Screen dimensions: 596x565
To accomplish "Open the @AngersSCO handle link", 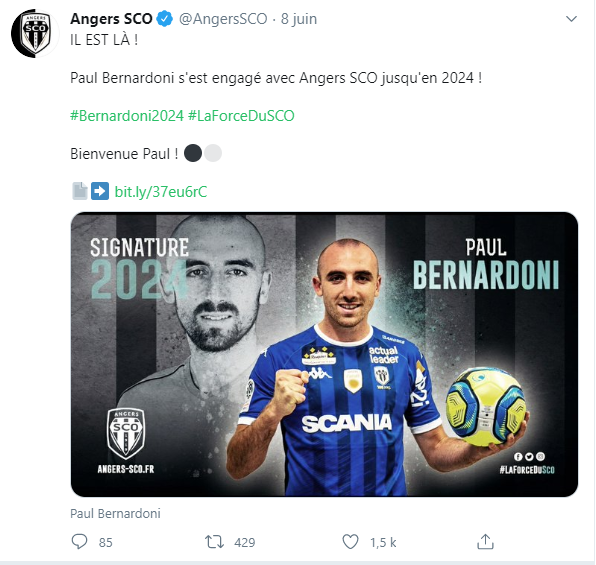I will 223,19.
